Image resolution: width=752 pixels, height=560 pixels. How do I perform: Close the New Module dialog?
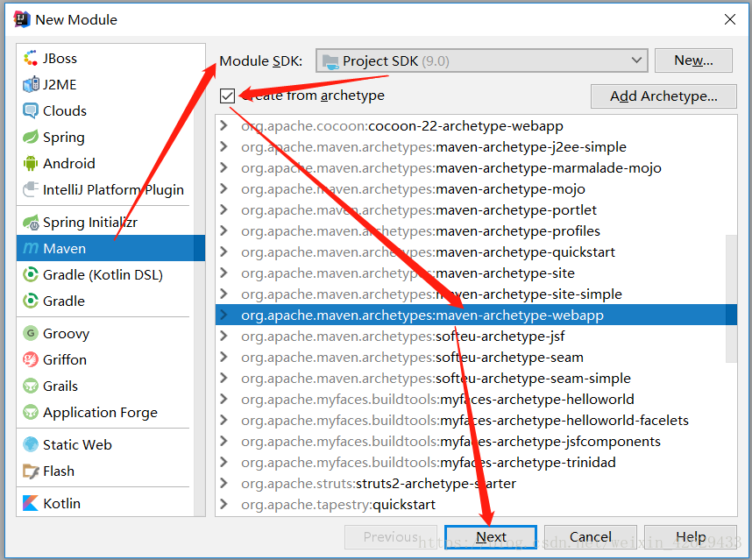(x=730, y=19)
